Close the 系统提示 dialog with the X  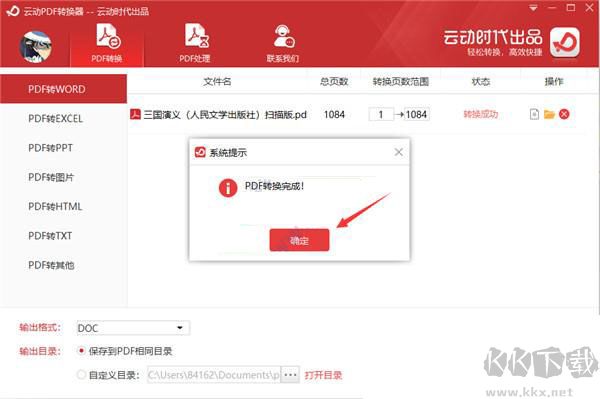[x=398, y=152]
